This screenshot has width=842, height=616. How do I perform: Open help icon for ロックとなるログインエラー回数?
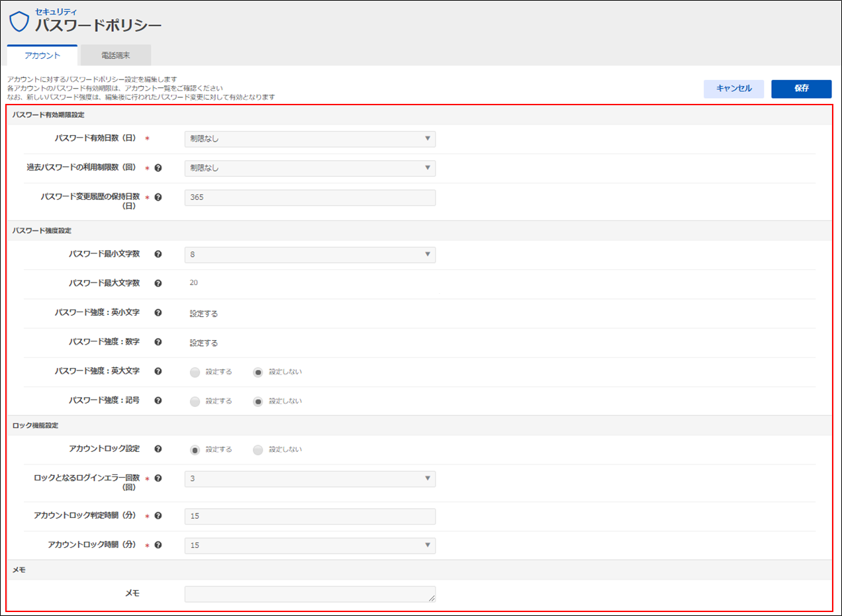pyautogui.click(x=158, y=478)
